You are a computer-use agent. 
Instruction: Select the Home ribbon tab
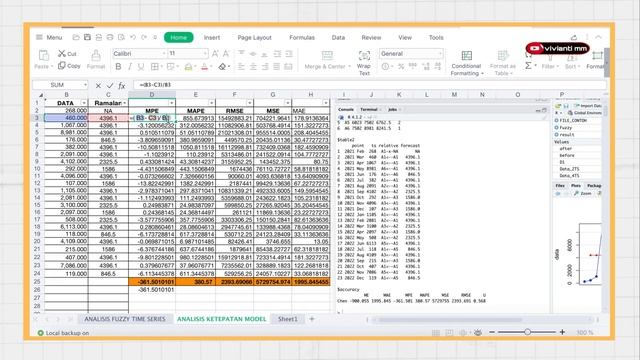[x=178, y=38]
